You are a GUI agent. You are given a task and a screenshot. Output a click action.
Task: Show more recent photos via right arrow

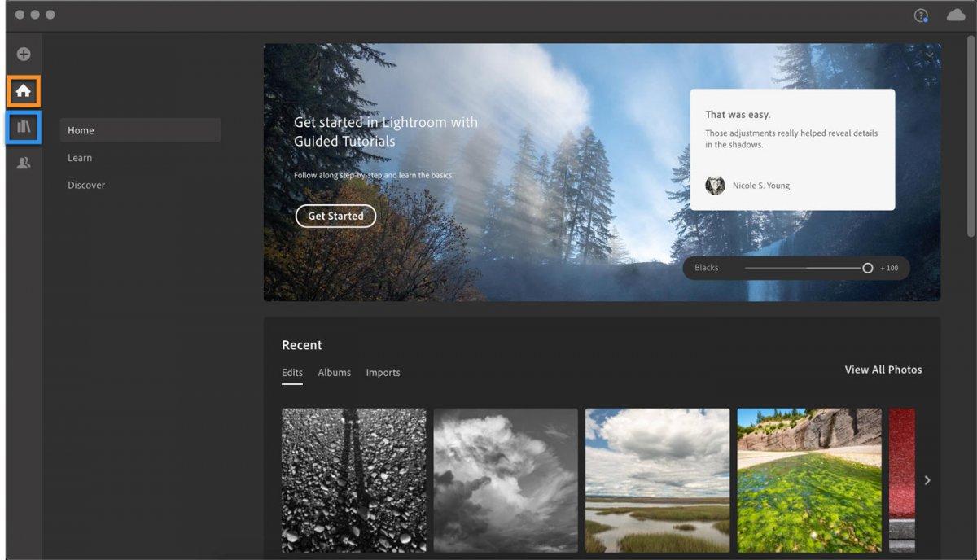point(928,480)
